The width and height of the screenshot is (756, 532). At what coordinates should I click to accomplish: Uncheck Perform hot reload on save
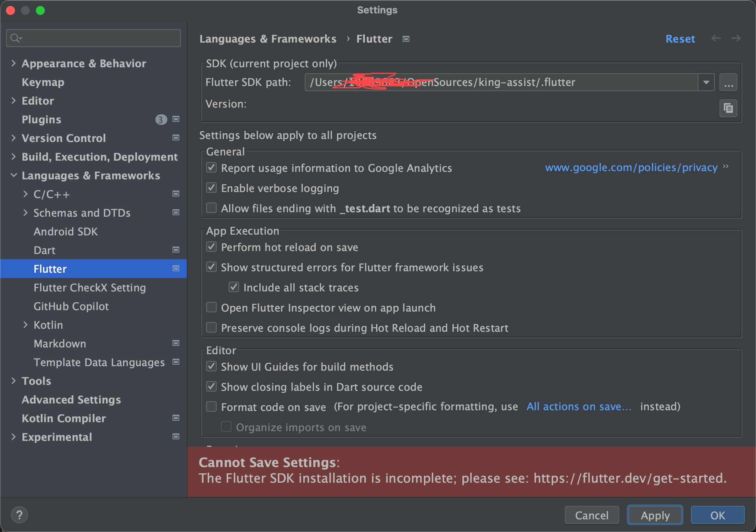click(212, 247)
